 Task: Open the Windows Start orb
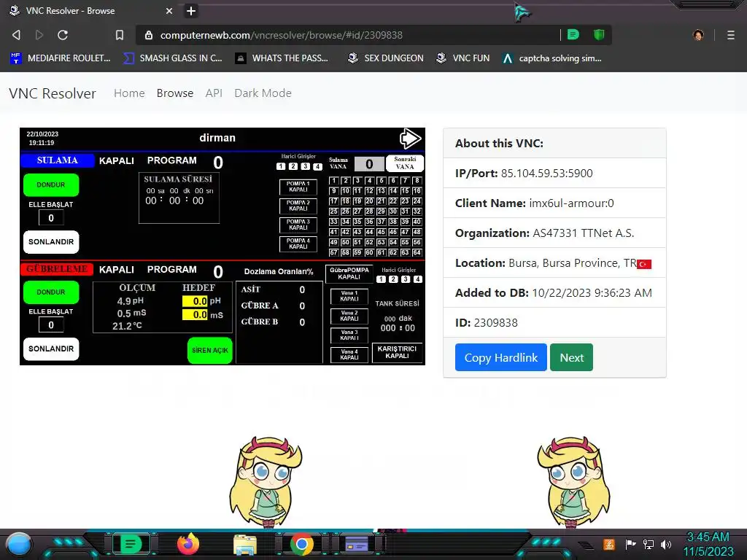coord(19,545)
